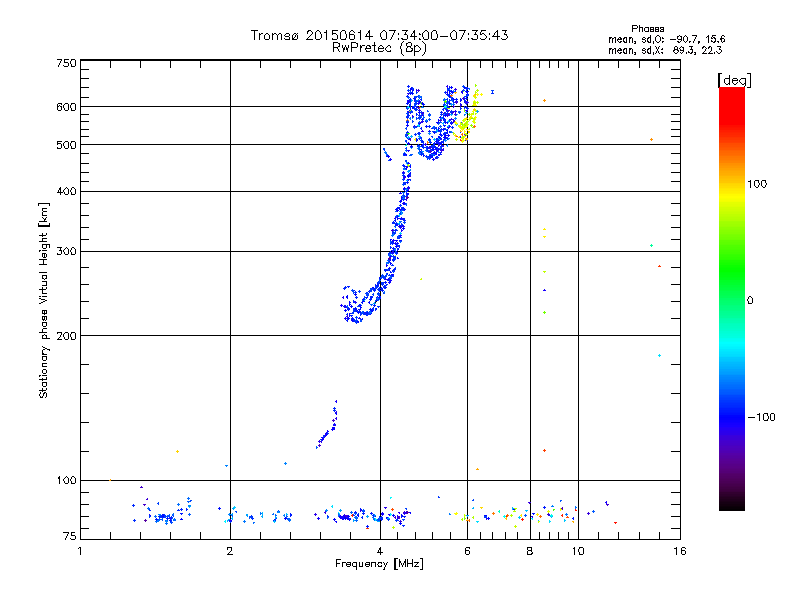Click the '500' y-axis tick label
This screenshot has height=600, width=800.
[x=66, y=145]
